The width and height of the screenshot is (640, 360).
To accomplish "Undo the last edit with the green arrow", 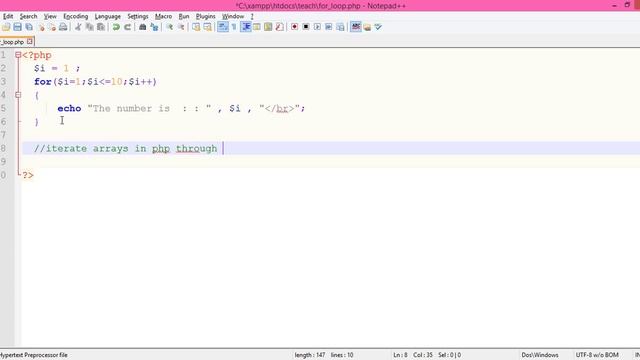I will 116,27.
